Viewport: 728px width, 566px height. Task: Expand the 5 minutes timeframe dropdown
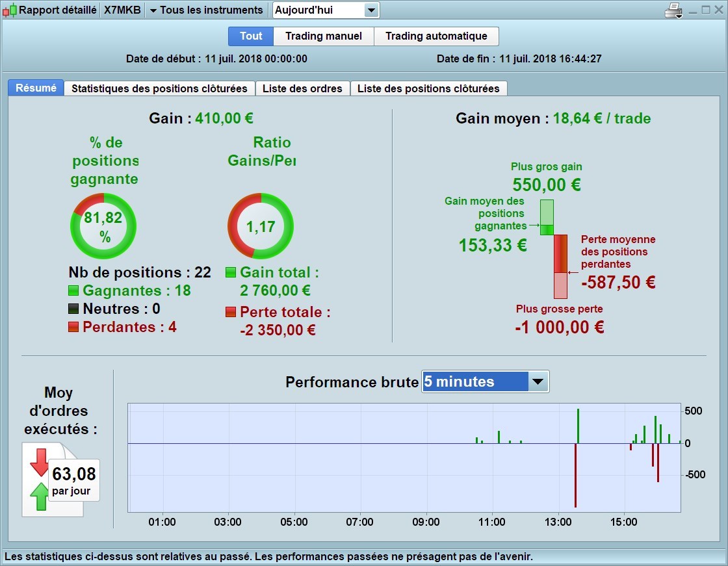click(538, 381)
